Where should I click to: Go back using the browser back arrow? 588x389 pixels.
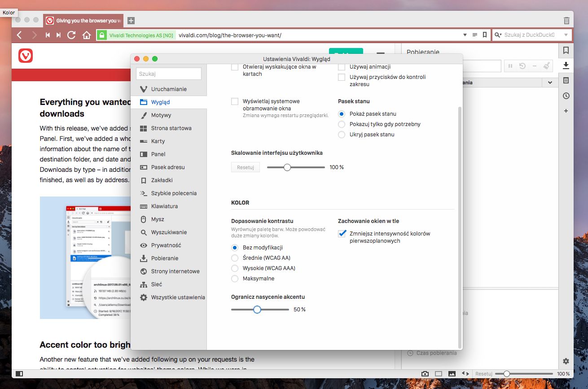[x=19, y=35]
